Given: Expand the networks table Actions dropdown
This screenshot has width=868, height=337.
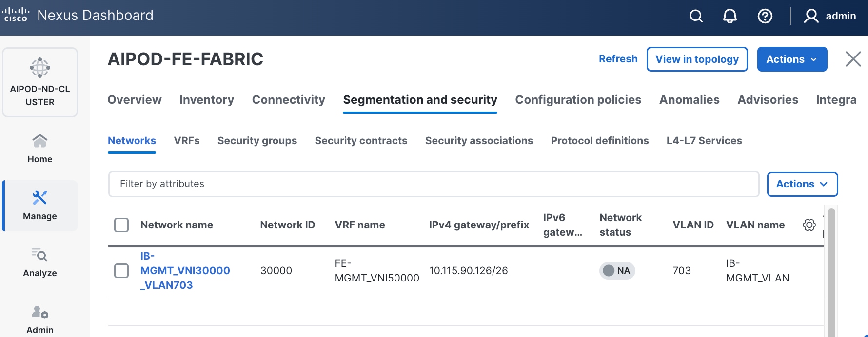Looking at the screenshot, I should 802,184.
